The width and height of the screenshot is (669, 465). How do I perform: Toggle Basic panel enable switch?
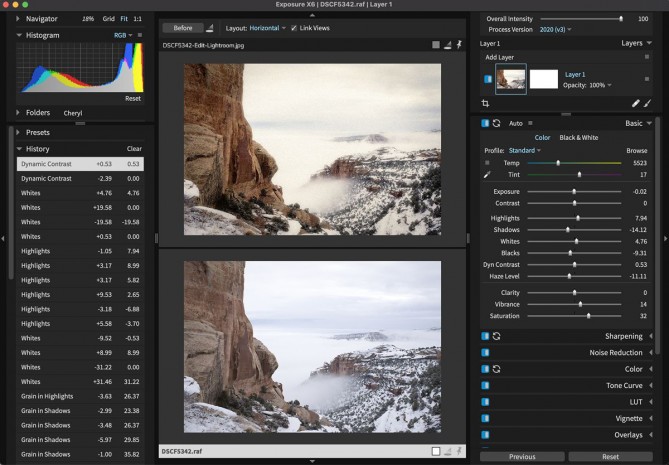[x=485, y=123]
